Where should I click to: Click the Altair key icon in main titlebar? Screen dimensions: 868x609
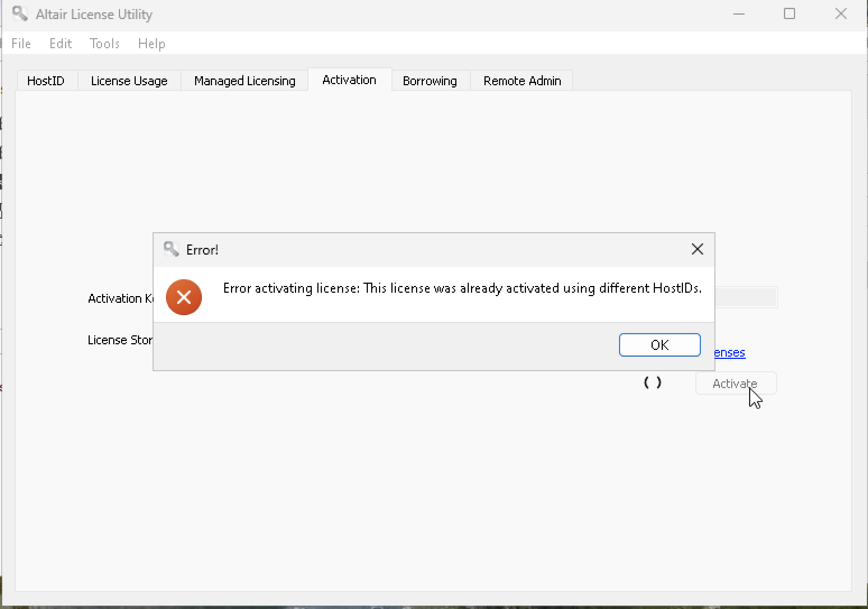pyautogui.click(x=19, y=13)
